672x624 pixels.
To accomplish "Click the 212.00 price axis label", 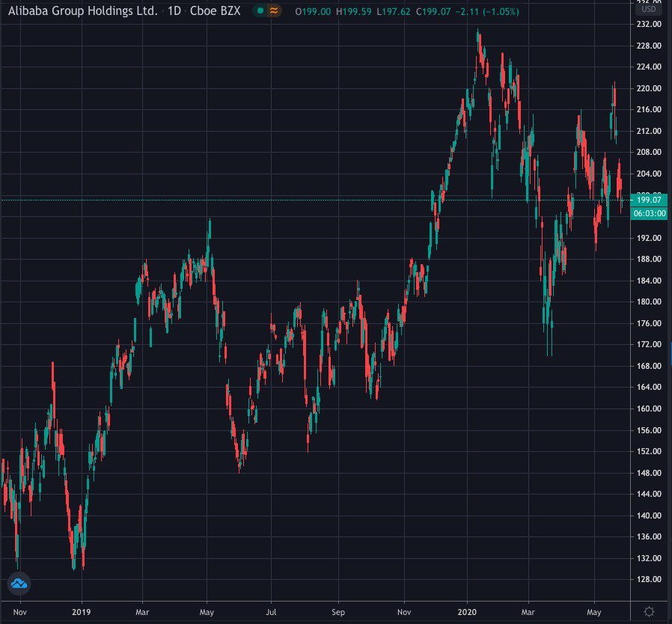I will coord(649,131).
